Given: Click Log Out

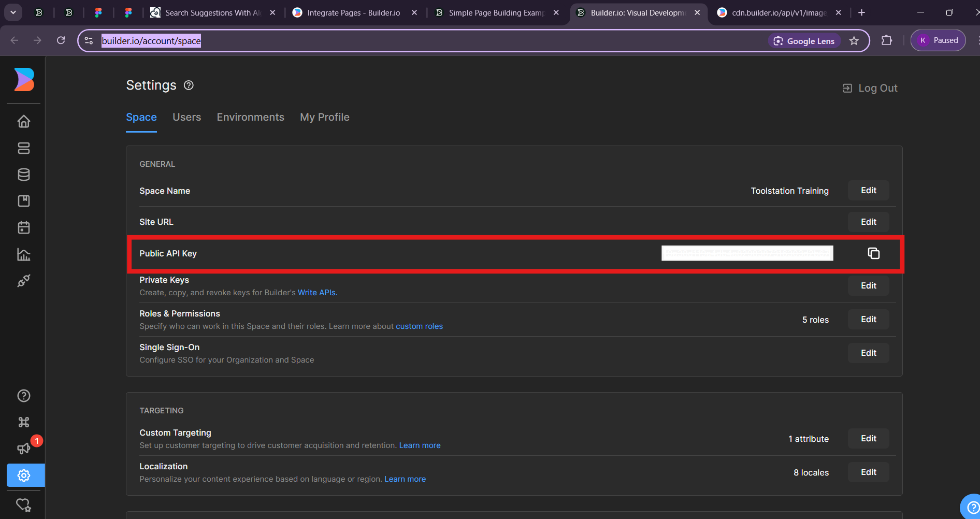Looking at the screenshot, I should [x=870, y=88].
